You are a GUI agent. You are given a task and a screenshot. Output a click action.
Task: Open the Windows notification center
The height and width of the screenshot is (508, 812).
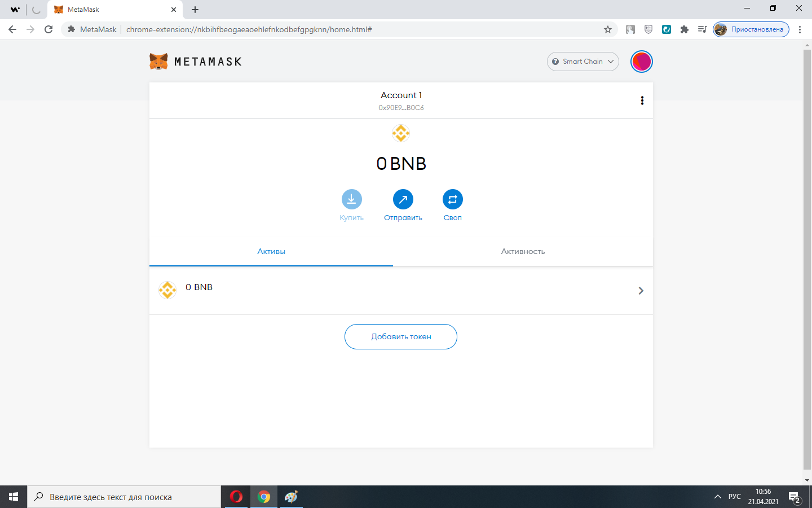click(x=795, y=497)
